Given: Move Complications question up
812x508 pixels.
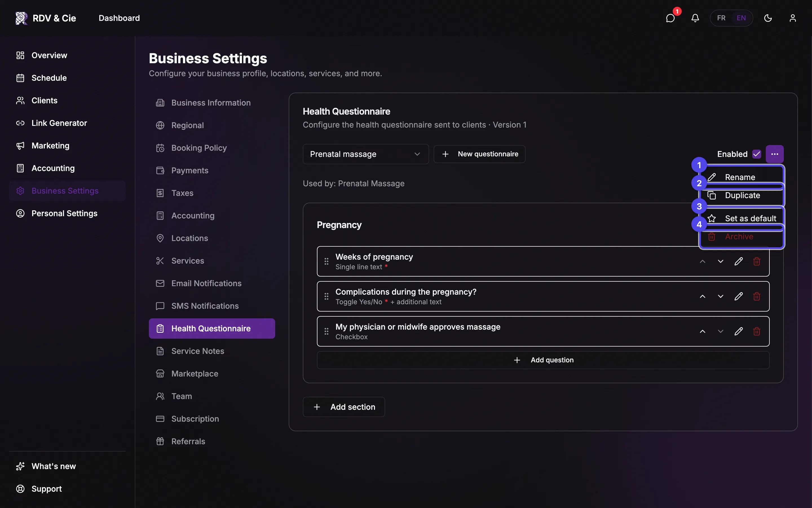Looking at the screenshot, I should tap(703, 296).
